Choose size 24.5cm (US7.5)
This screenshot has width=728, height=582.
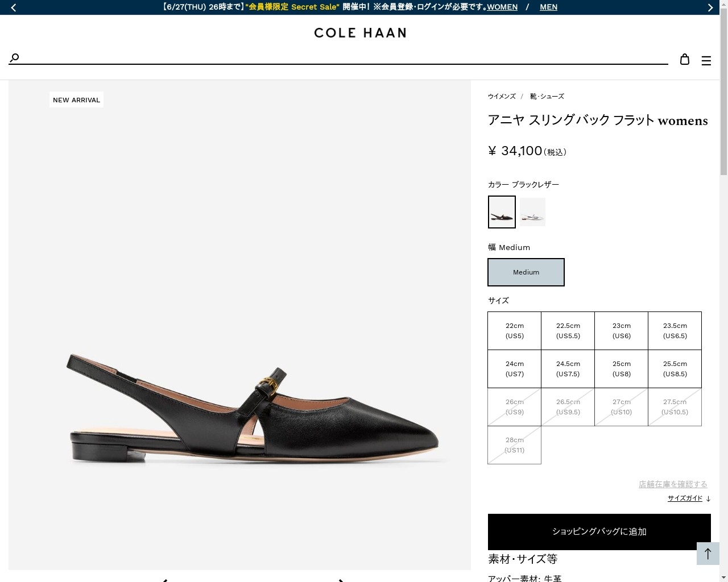point(568,369)
